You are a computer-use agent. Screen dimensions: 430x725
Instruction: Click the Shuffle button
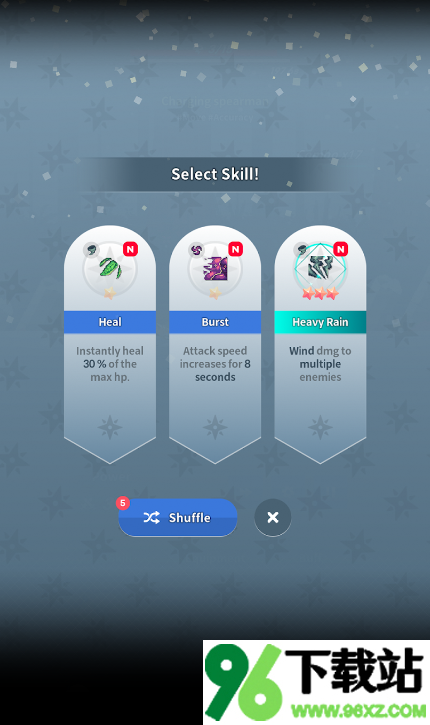178,517
